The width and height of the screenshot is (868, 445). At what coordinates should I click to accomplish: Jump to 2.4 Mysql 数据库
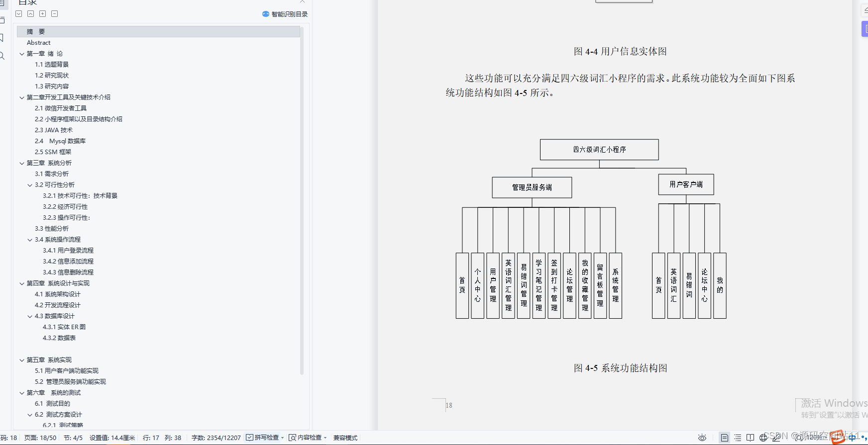(x=60, y=141)
